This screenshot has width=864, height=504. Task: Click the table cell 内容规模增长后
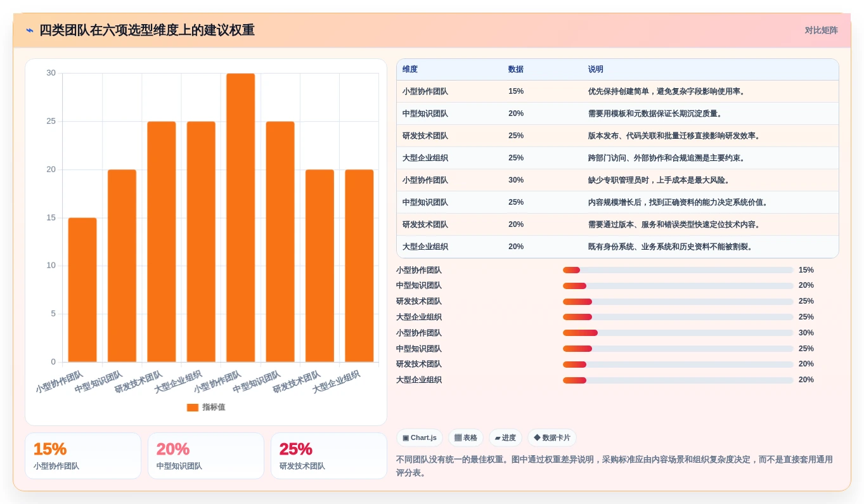click(711, 202)
